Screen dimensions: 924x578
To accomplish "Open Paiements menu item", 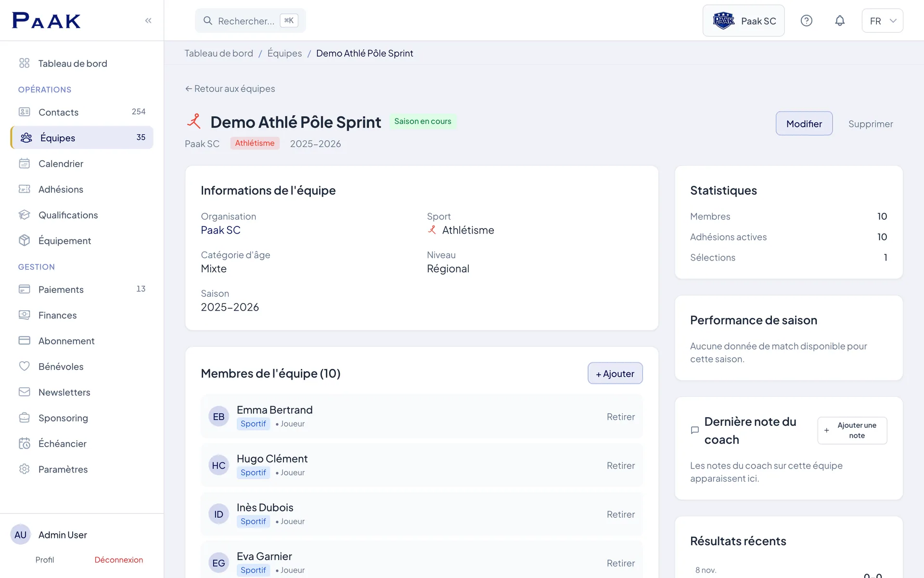I will pos(82,289).
